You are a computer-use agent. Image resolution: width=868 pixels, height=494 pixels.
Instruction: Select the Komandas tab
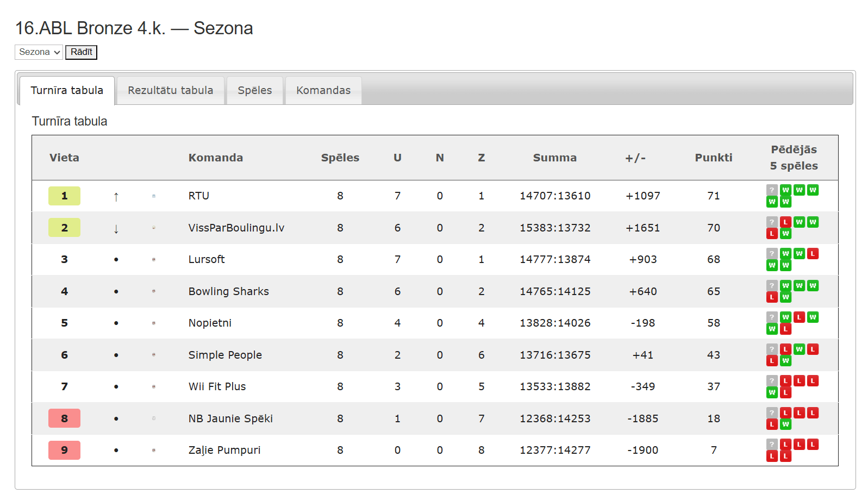pos(323,90)
